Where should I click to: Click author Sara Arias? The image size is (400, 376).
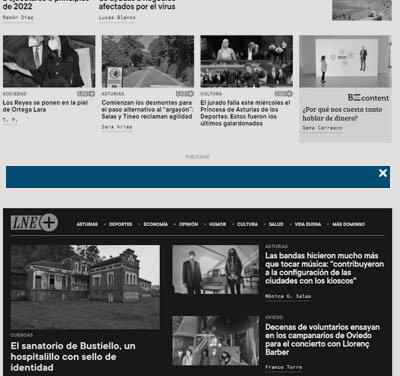tap(117, 127)
